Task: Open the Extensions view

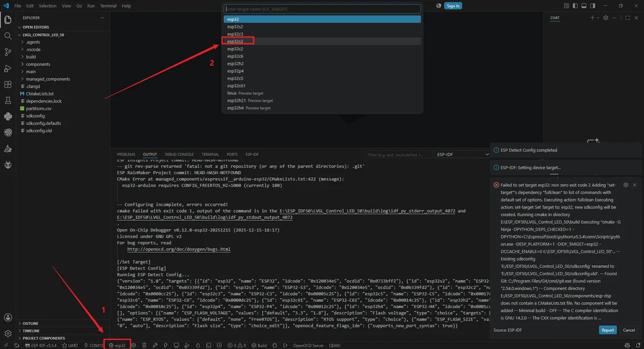Action: tap(8, 84)
